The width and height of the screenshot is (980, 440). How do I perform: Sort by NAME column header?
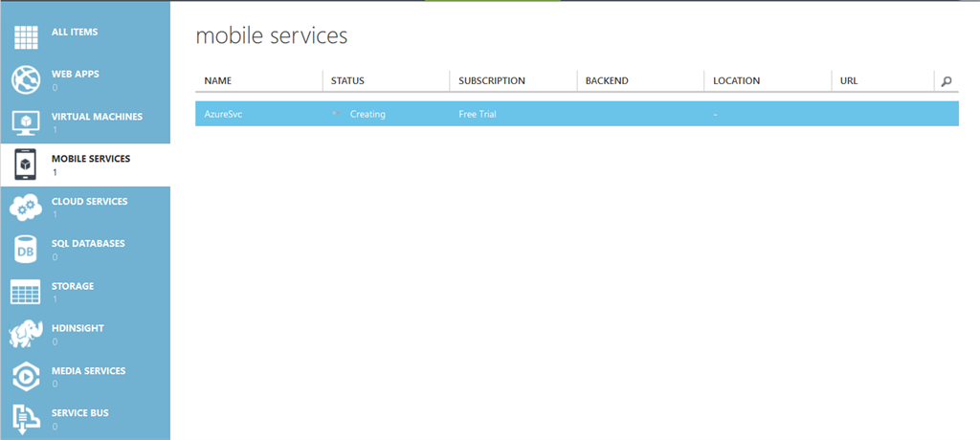coord(217,81)
